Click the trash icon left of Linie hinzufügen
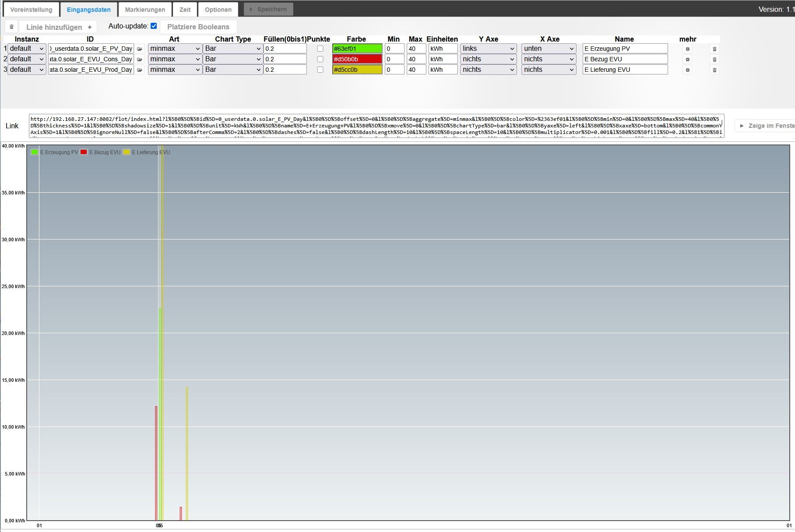The width and height of the screenshot is (795, 532). tap(11, 27)
